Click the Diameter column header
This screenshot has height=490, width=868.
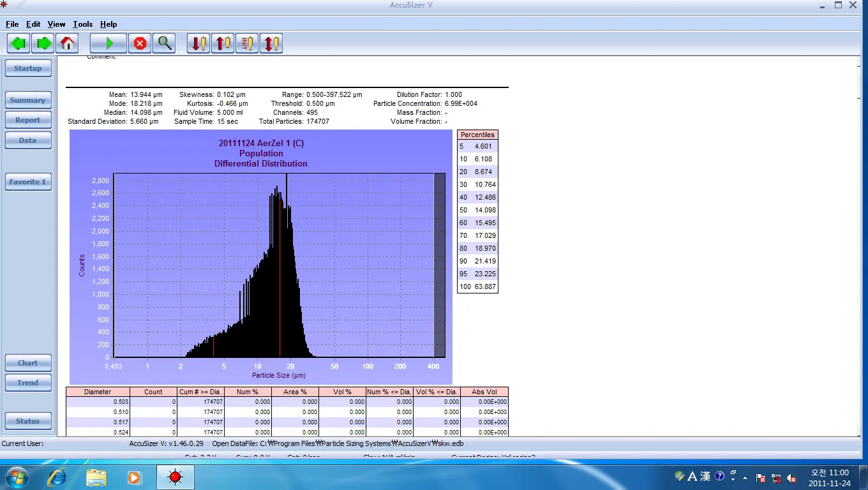pos(98,392)
